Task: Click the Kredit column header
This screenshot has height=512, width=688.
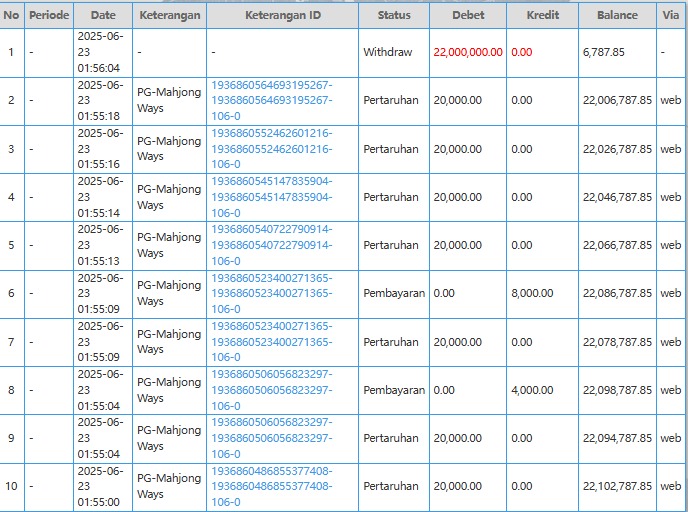Action: point(543,15)
